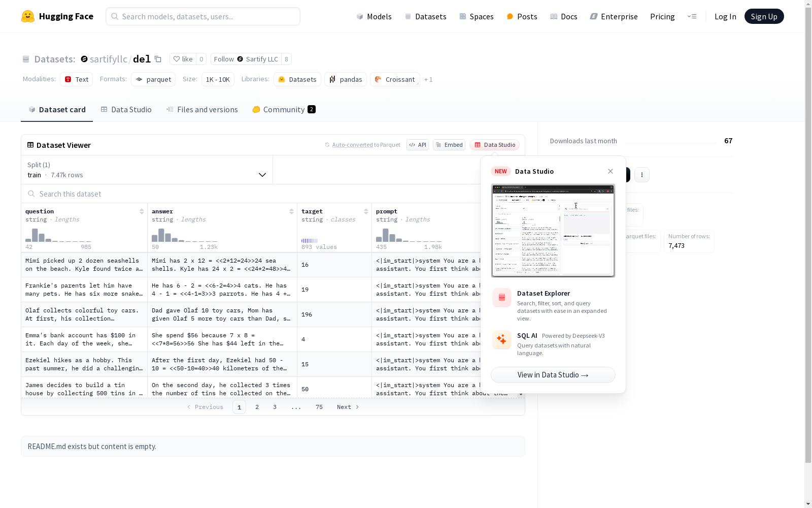Viewport: 812px width, 508px height.
Task: Open Spaces in the top navigation
Action: tap(476, 16)
